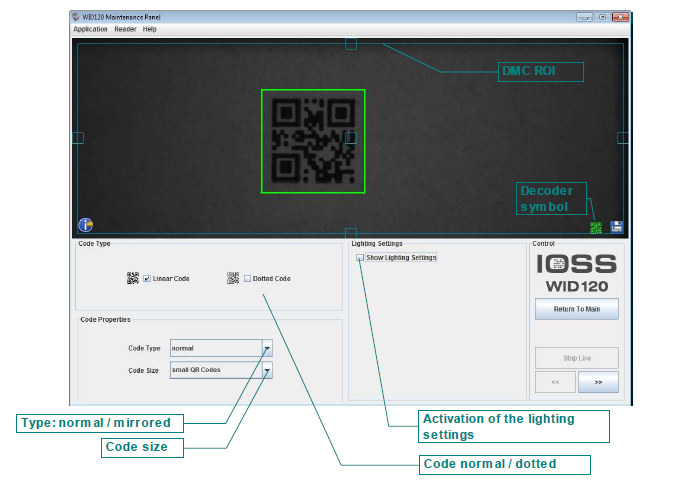The width and height of the screenshot is (690, 489).
Task: Click the IOSS WID120 logo
Action: [x=576, y=273]
